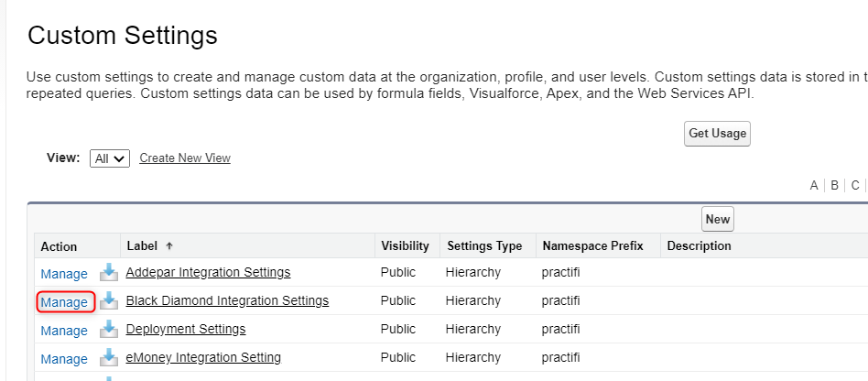Click the Create New View link
This screenshot has height=381, width=868.
pos(185,158)
